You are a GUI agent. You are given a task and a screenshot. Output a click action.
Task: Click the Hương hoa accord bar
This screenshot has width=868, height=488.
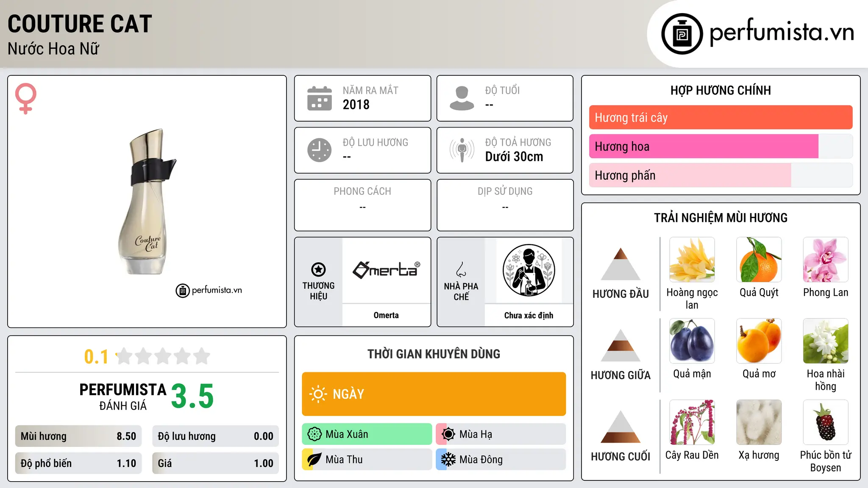pyautogui.click(x=721, y=146)
